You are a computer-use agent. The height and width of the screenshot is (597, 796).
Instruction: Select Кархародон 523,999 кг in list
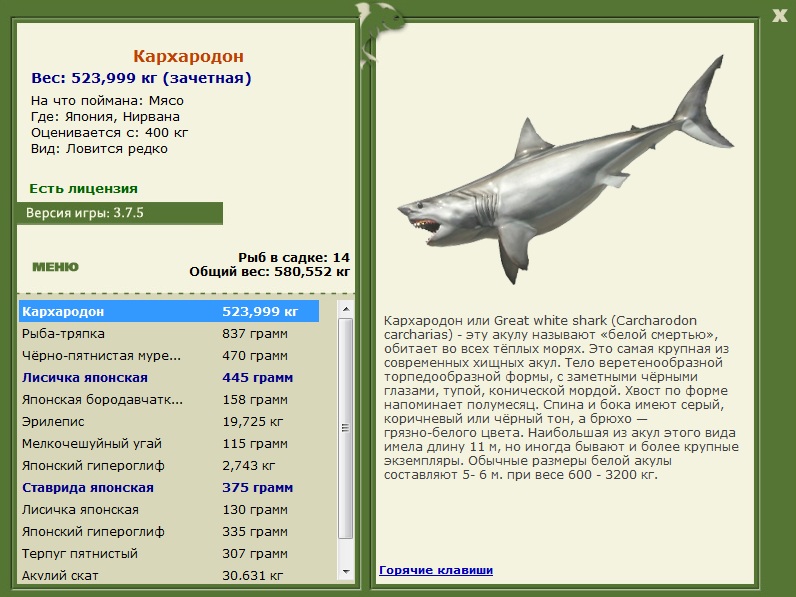169,311
